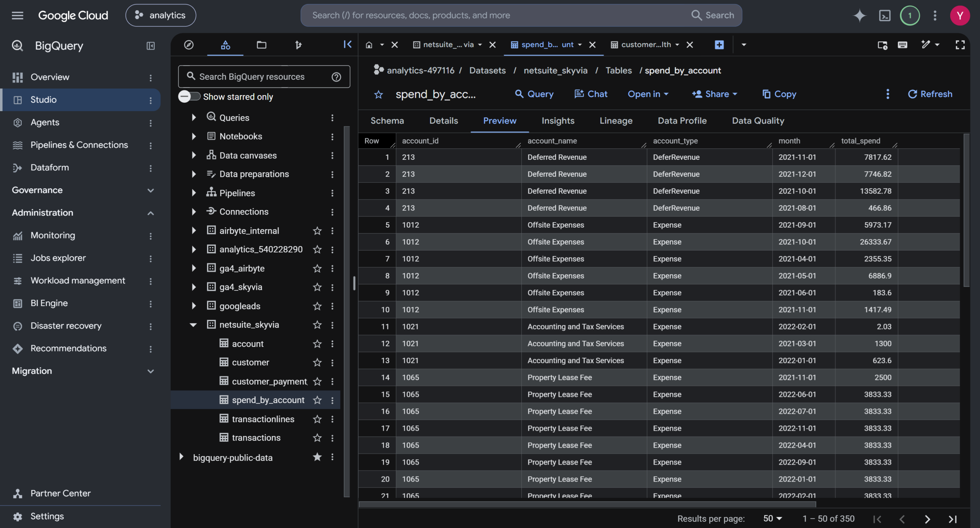Image resolution: width=980 pixels, height=528 pixels.
Task: Focus the top Google Cloud search bar
Action: pos(521,15)
